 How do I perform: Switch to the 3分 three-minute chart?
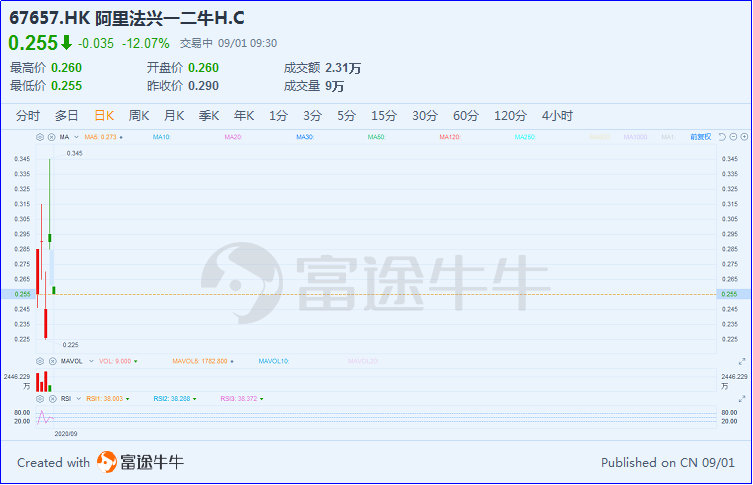[312, 116]
